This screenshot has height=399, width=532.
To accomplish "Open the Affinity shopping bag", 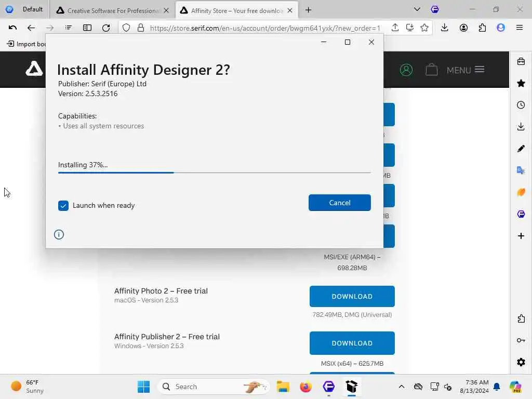I will [x=432, y=70].
